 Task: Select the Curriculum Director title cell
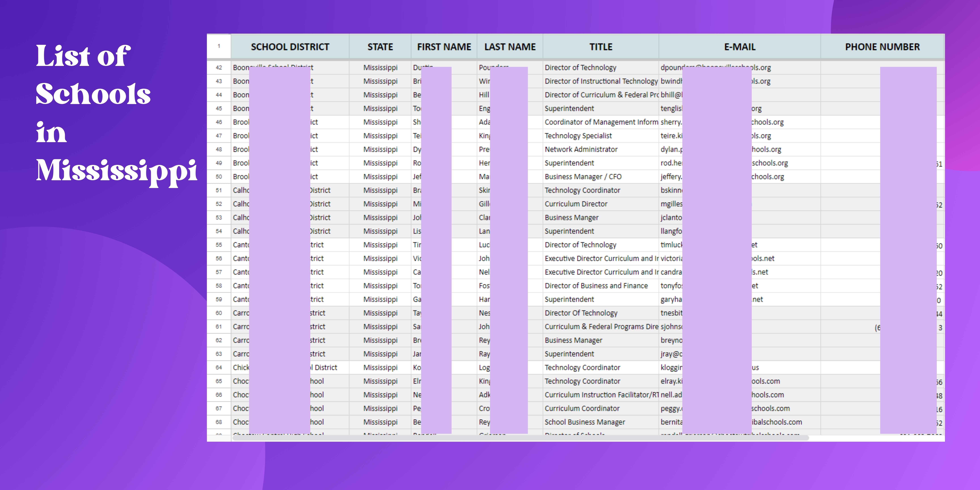[576, 204]
